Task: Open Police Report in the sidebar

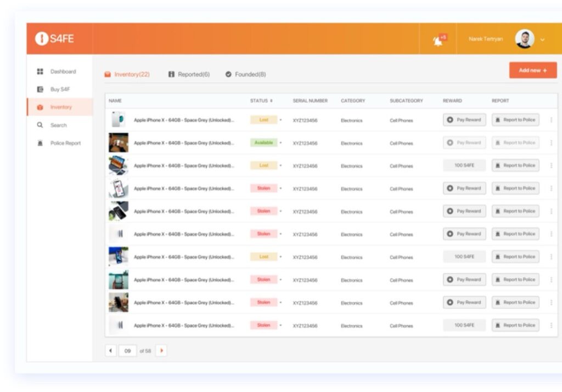Action: (59, 143)
